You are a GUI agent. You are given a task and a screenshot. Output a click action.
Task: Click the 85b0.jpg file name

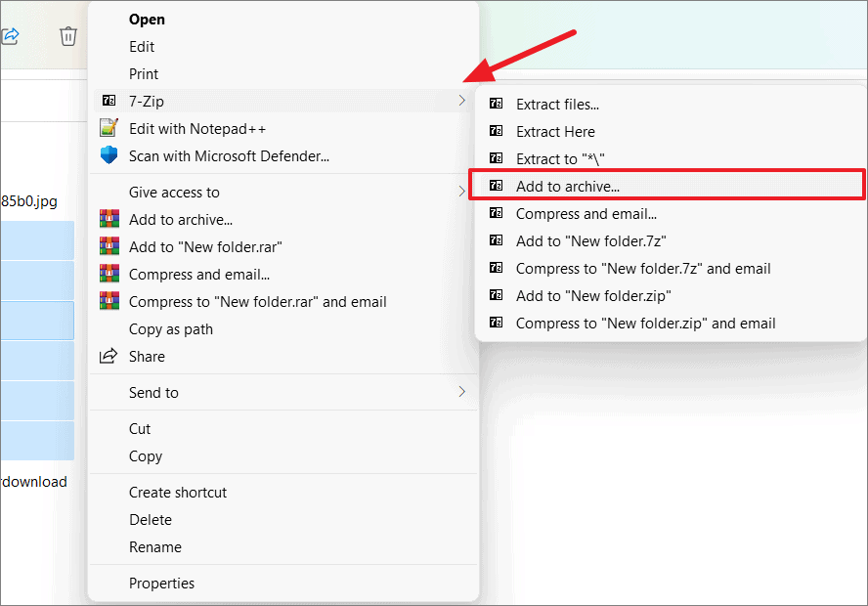pyautogui.click(x=33, y=201)
